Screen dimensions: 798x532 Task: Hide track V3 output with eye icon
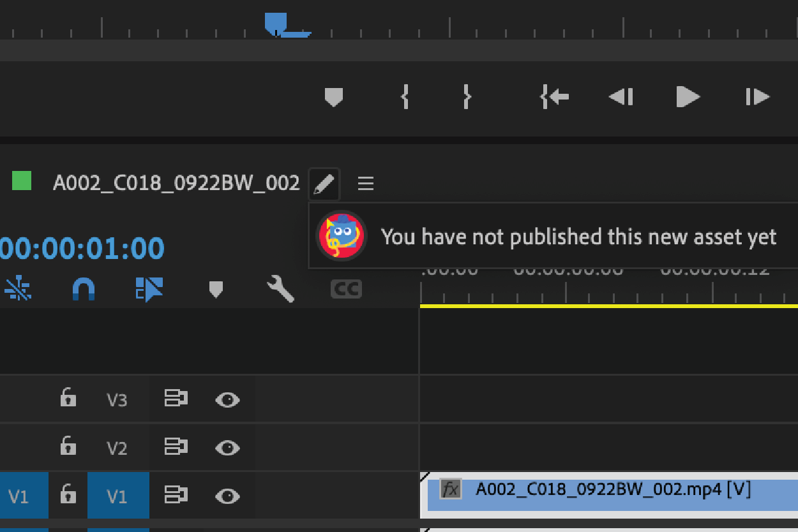(x=227, y=400)
